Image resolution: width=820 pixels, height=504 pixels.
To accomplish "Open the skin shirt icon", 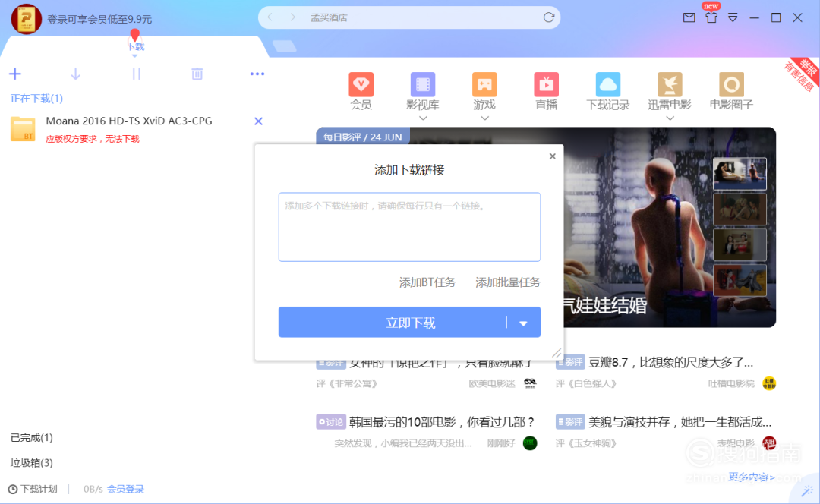I will (711, 17).
